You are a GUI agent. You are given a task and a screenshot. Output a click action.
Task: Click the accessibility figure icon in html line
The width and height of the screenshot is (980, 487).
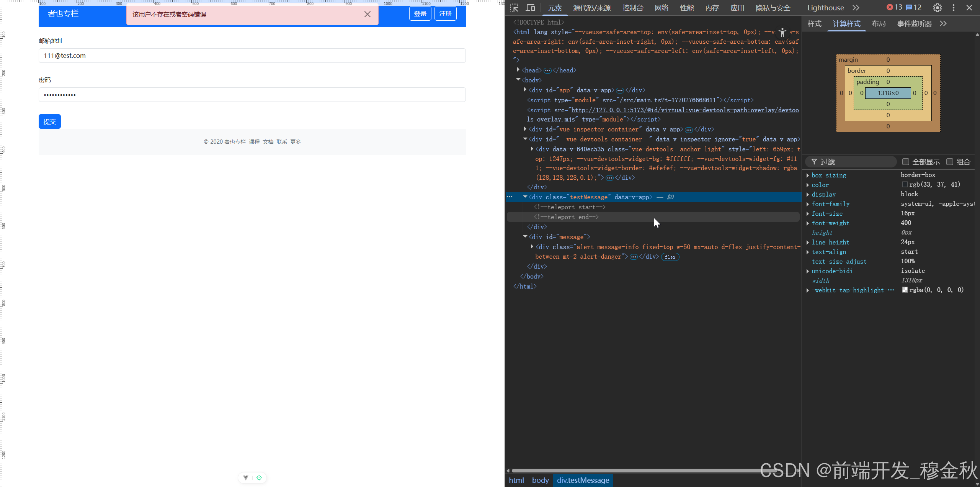click(x=782, y=32)
